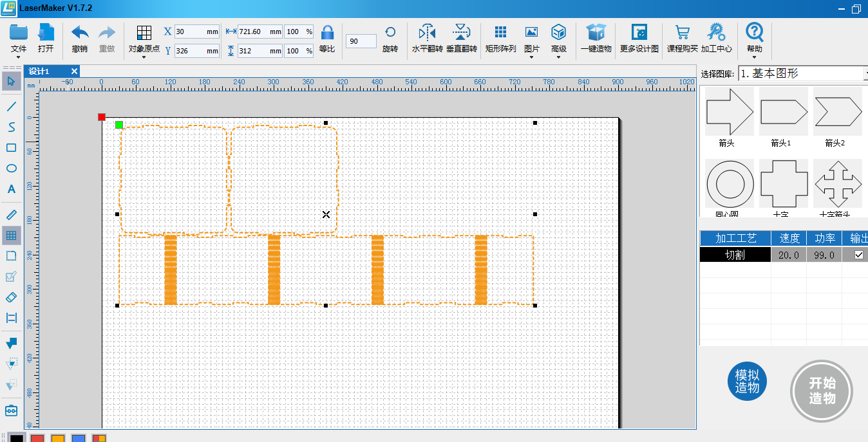Select the eraser tool in left toolbar
This screenshot has height=442, width=868.
[x=11, y=297]
